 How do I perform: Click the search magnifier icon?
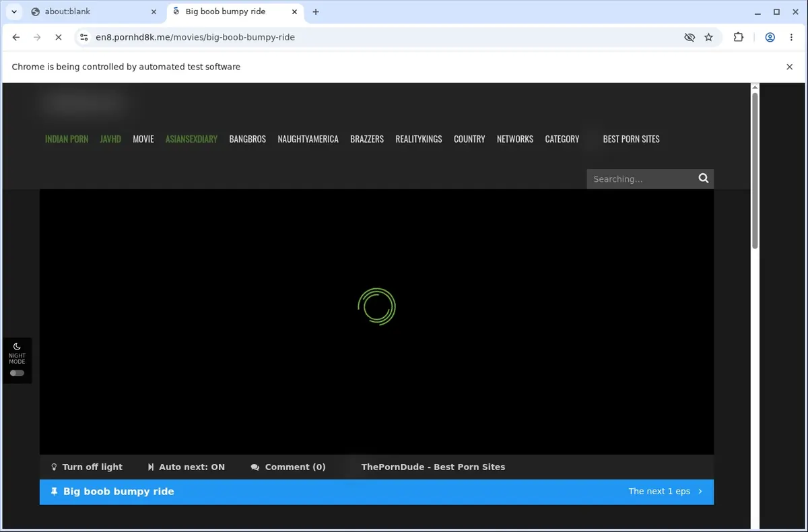[x=704, y=178]
